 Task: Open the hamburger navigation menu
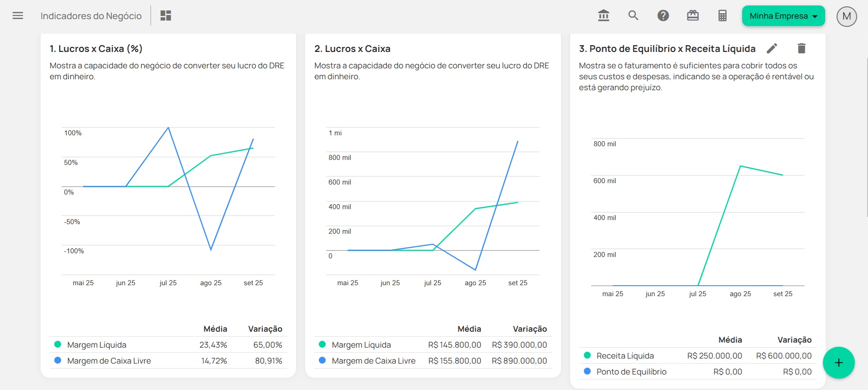[x=18, y=16]
